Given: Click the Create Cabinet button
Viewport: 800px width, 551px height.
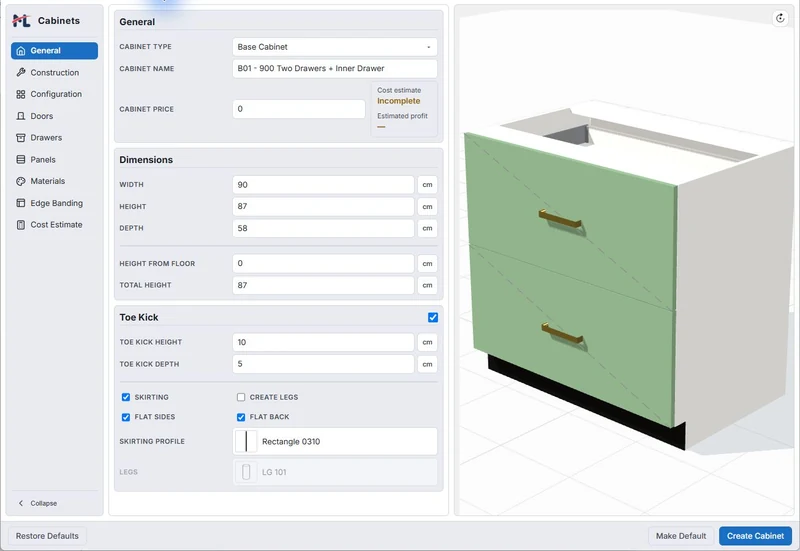Looking at the screenshot, I should (x=755, y=536).
